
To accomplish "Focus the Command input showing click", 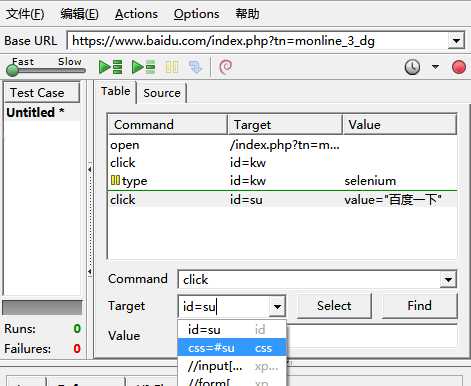I will pyautogui.click(x=309, y=279).
